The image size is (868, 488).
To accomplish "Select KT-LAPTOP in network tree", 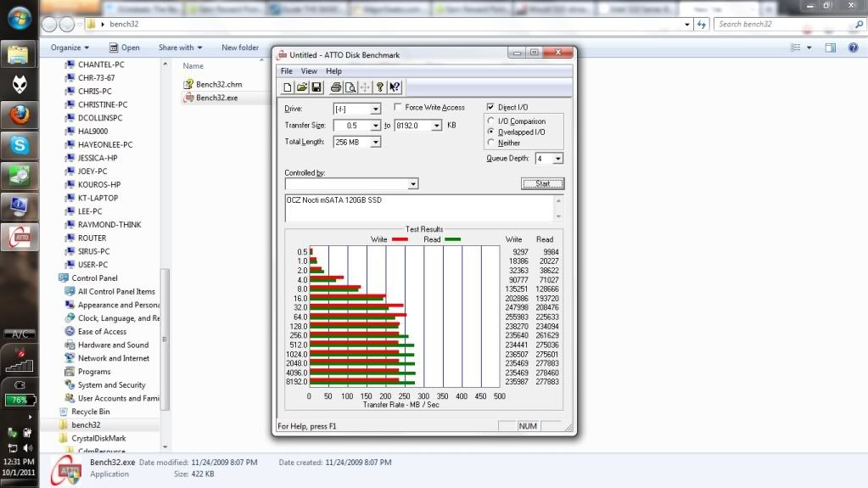I will tap(98, 198).
